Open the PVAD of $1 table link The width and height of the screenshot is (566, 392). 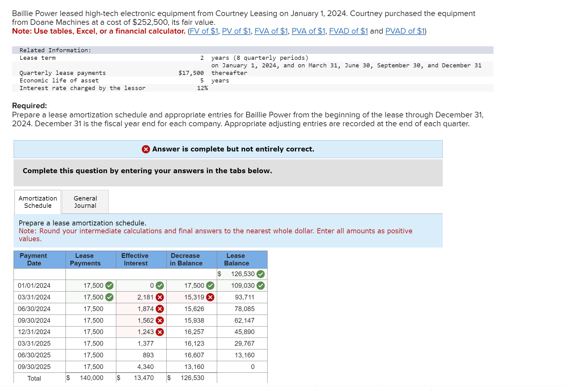coord(405,31)
